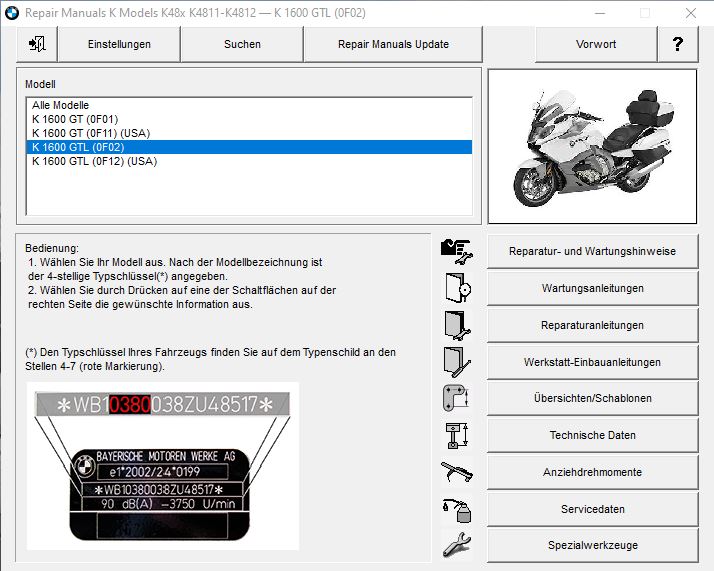Click the motorcycle preview image
714x571 pixels.
click(592, 146)
